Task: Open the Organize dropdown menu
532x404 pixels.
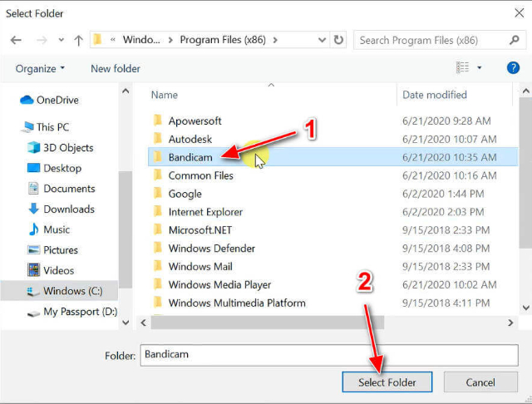Action: pyautogui.click(x=40, y=68)
